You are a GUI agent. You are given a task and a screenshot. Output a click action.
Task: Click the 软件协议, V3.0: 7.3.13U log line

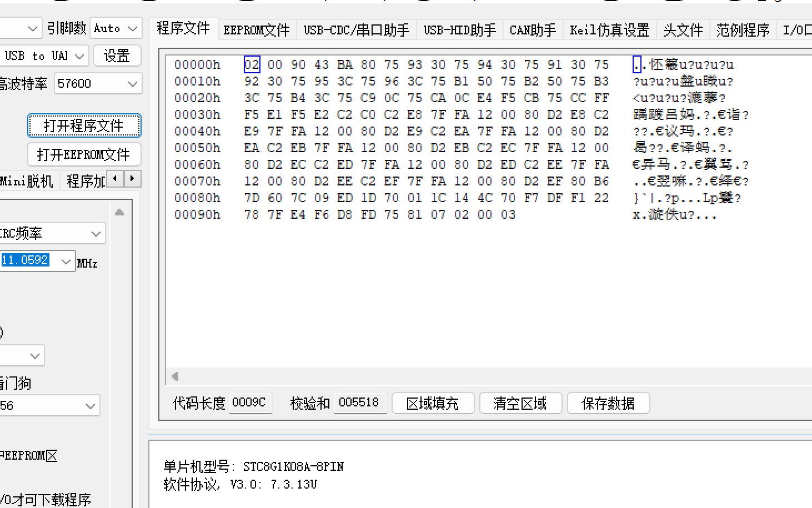240,484
